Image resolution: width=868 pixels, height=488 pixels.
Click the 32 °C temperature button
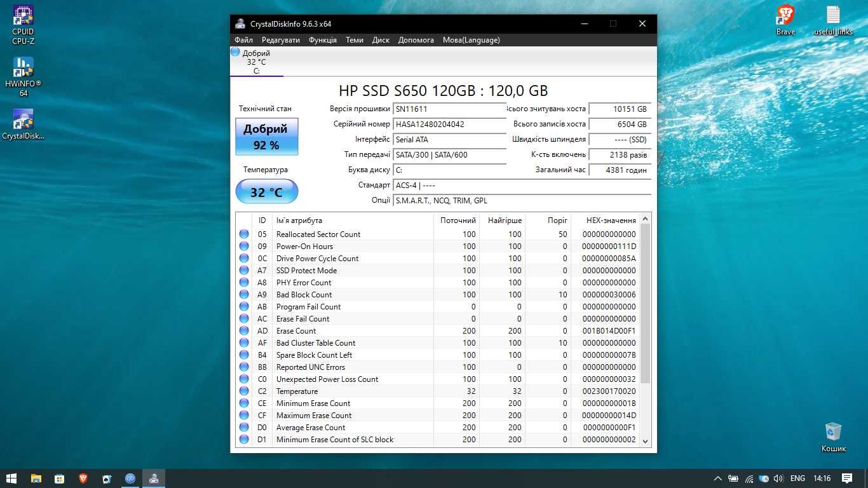tap(266, 191)
